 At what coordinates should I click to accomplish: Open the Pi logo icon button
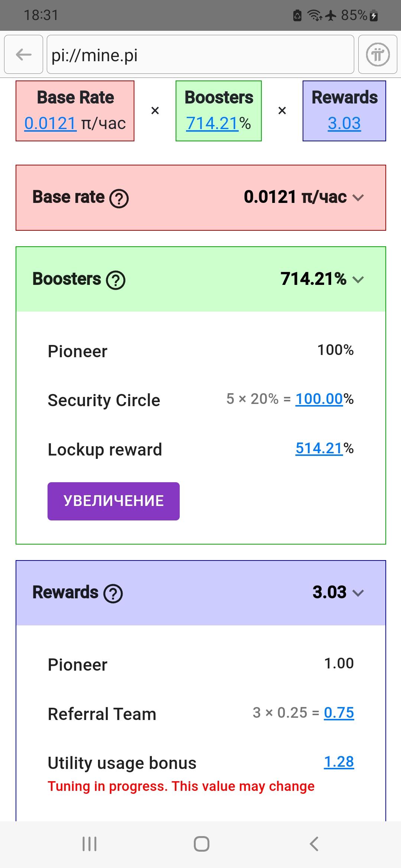378,55
